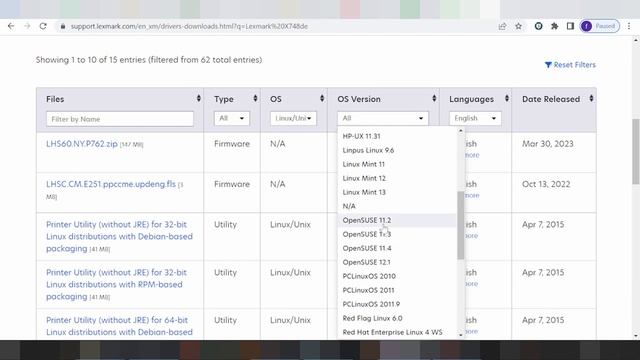The image size is (640, 360).
Task: Click dropdown list scroll up arrow
Action: click(x=461, y=131)
